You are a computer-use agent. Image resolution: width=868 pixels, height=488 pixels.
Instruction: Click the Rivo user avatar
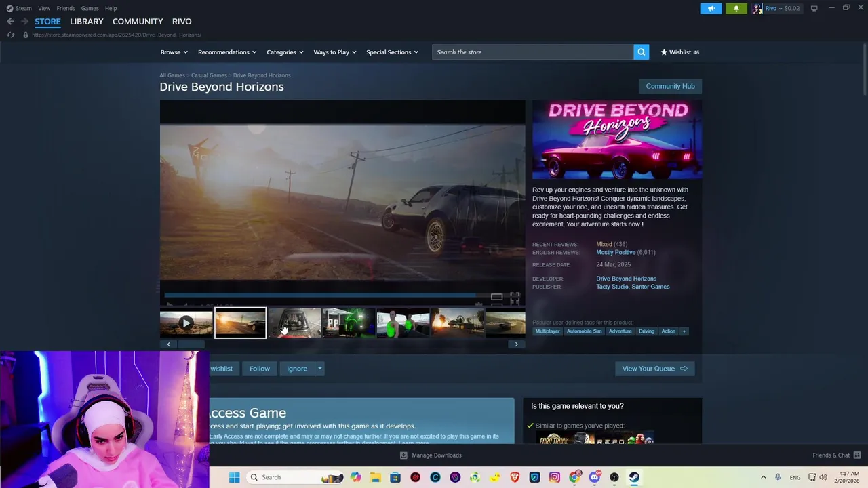pos(757,8)
